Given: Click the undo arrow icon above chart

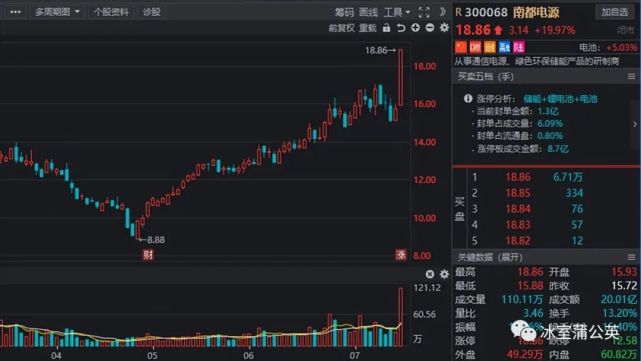Looking at the screenshot, I should coord(401,28).
